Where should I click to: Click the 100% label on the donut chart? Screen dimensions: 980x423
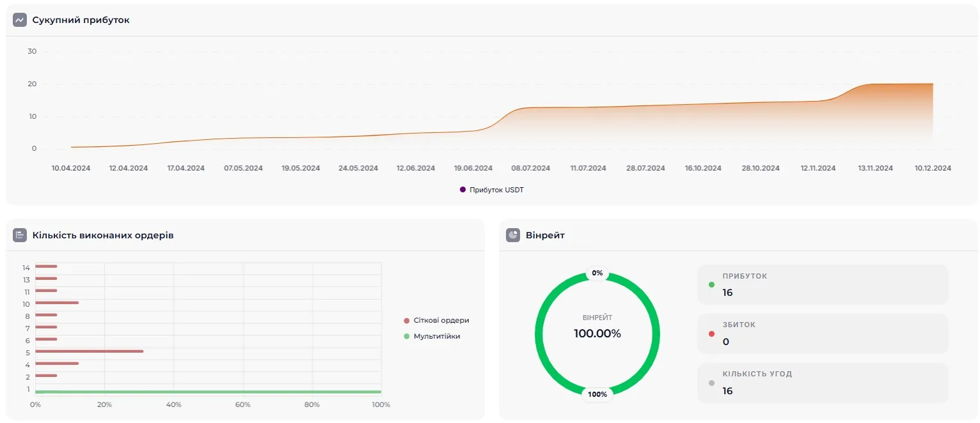(597, 394)
